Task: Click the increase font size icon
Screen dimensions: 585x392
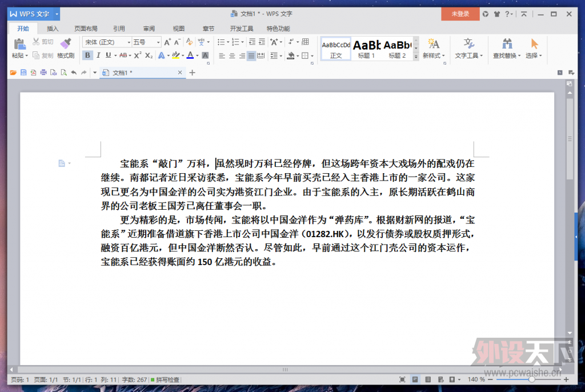Action: tap(167, 42)
